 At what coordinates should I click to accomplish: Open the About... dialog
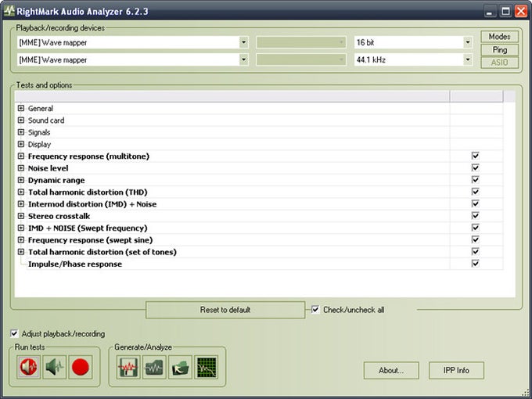pyautogui.click(x=391, y=370)
